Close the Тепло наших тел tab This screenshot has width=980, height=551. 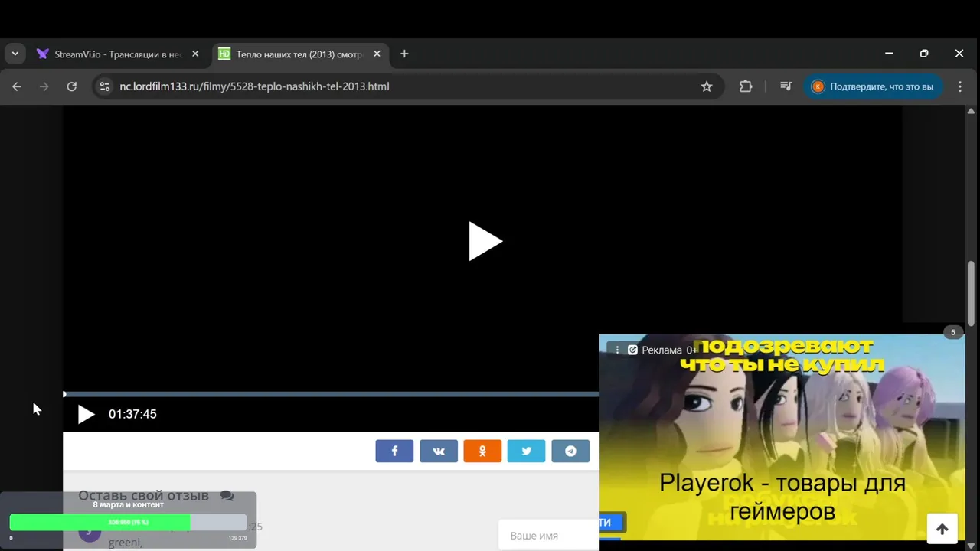(377, 54)
